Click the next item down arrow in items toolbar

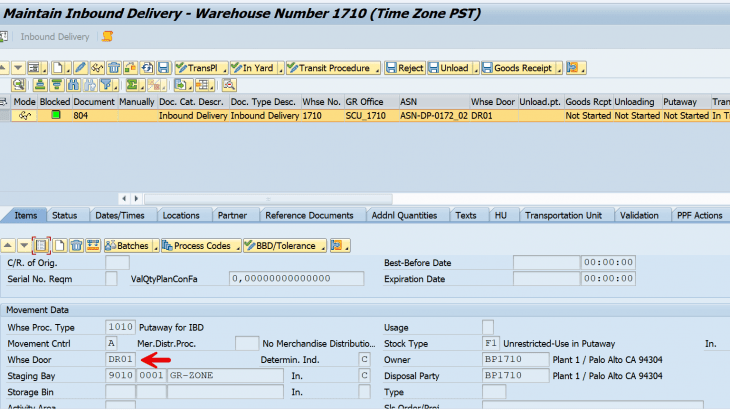24,245
